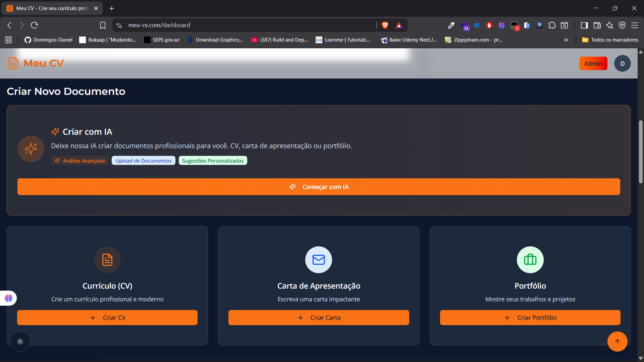Open the browser hamburger main menu
Viewport: 644px width, 362px height.
[x=635, y=25]
